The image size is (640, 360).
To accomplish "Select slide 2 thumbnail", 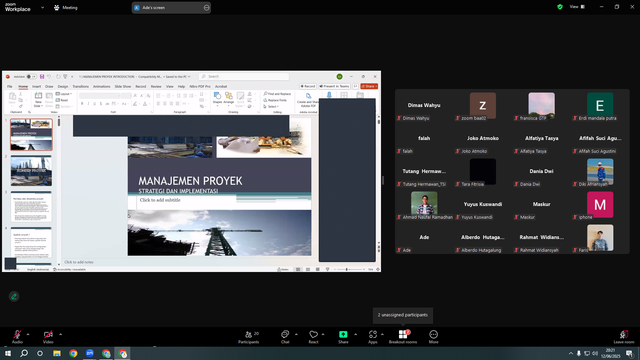I will [x=31, y=171].
